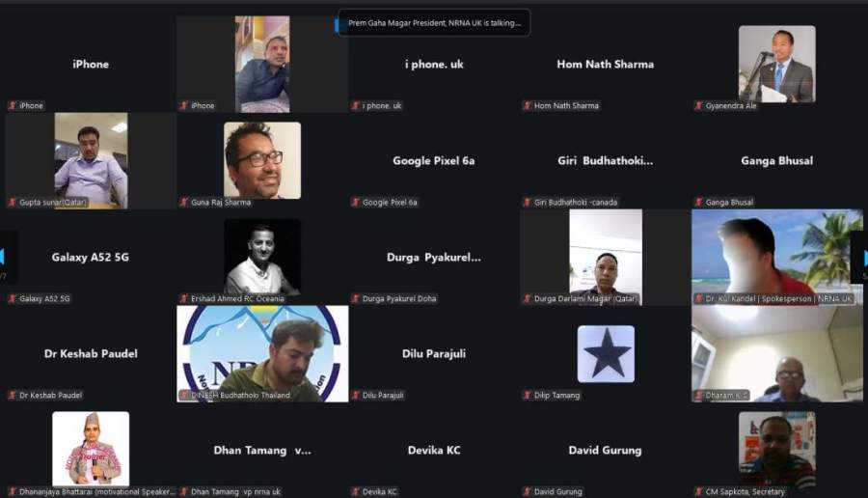Go to previous participants page with left arrow
868x498 pixels.
(3, 257)
